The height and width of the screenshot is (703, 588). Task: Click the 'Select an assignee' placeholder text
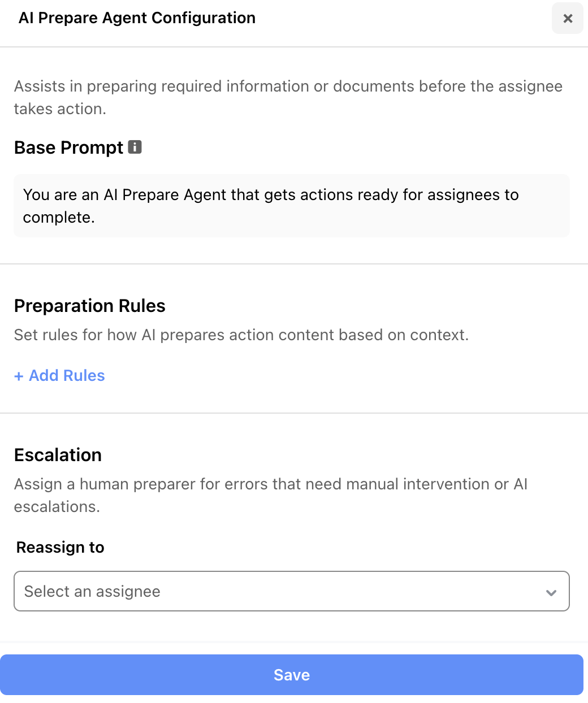click(92, 592)
